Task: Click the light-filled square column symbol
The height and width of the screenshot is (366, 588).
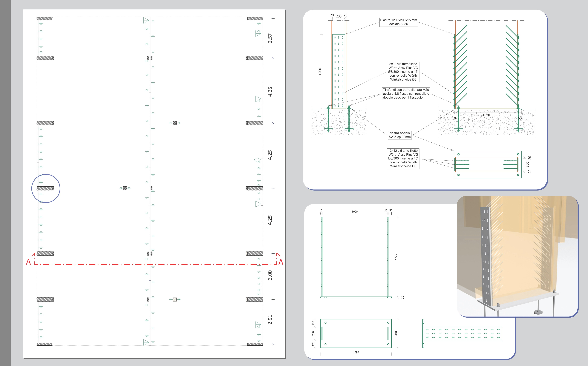Action: coord(175,299)
